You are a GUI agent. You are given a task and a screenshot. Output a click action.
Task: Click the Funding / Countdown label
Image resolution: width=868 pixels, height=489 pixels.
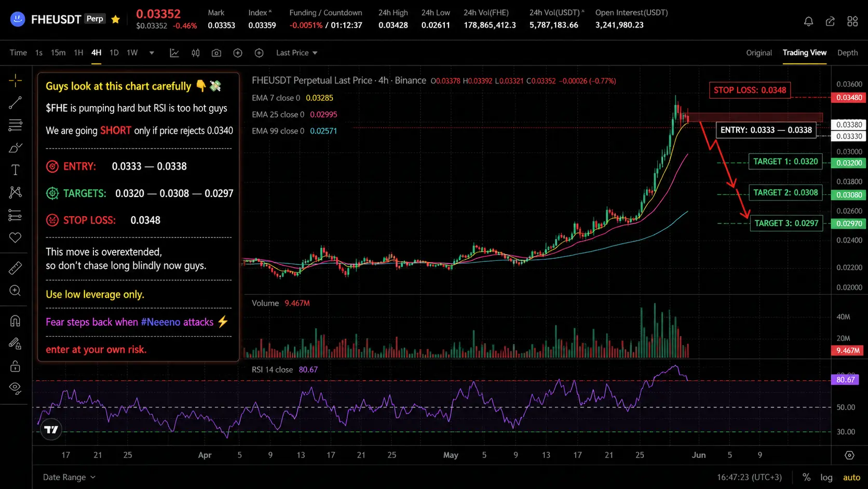coord(326,12)
